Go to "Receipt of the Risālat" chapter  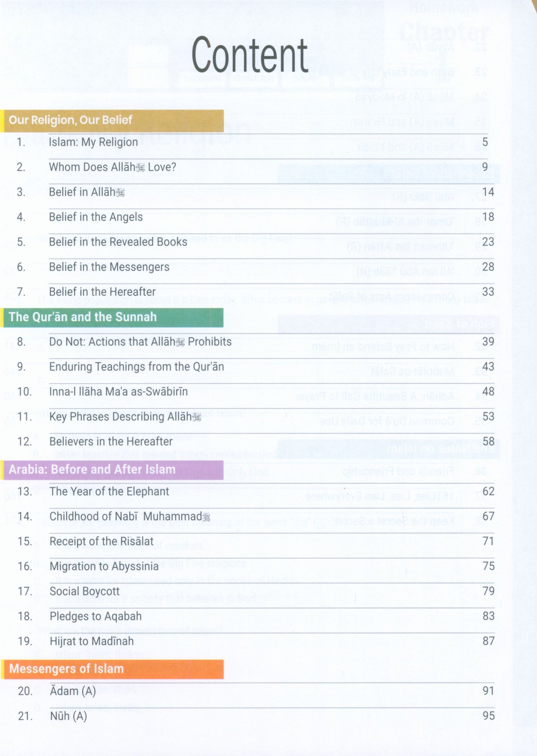pos(101,541)
